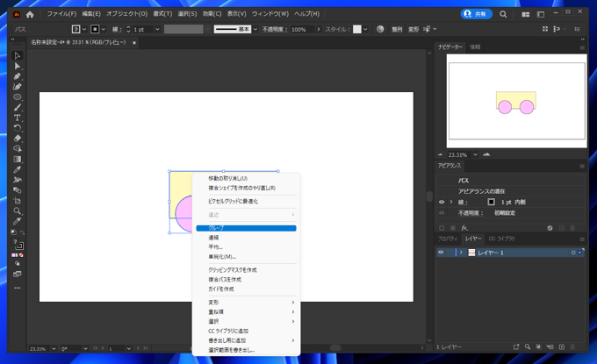The width and height of the screenshot is (597, 364).
Task: Open the Navigator zoom percentage dropdown
Action: coord(475,154)
